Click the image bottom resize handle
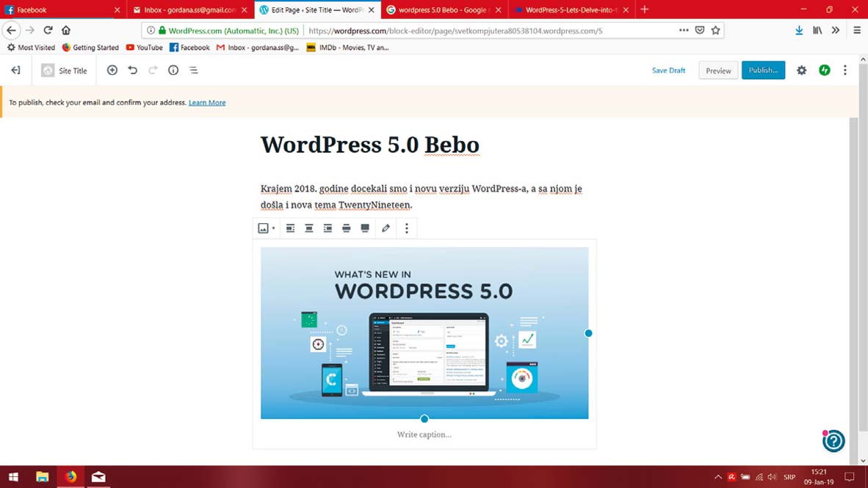The height and width of the screenshot is (488, 868). (x=424, y=419)
